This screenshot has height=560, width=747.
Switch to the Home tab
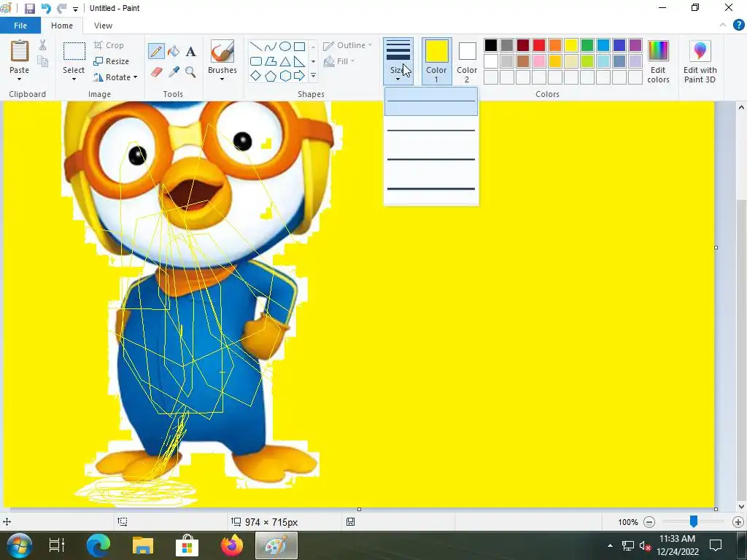click(62, 26)
